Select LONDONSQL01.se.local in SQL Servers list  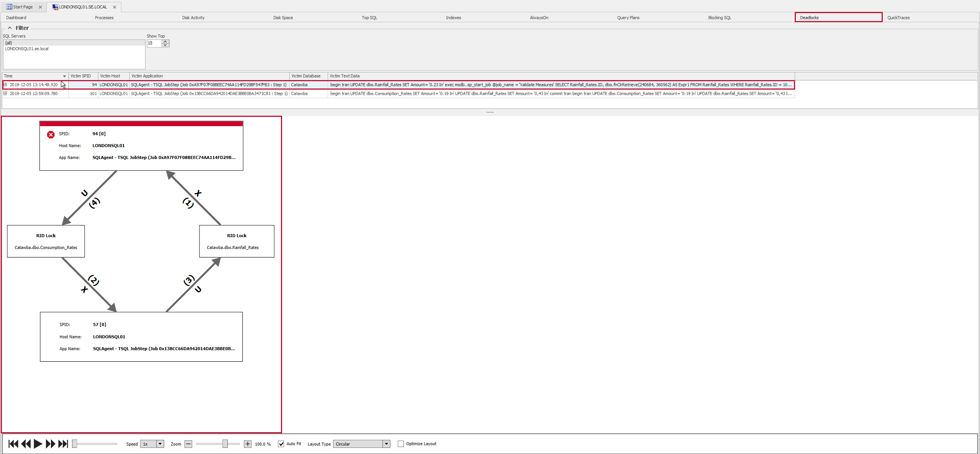(26, 49)
